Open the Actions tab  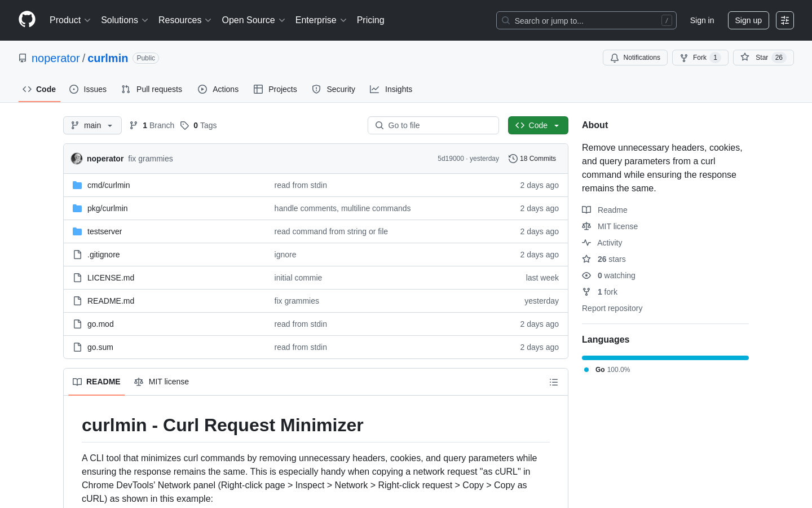coord(218,89)
